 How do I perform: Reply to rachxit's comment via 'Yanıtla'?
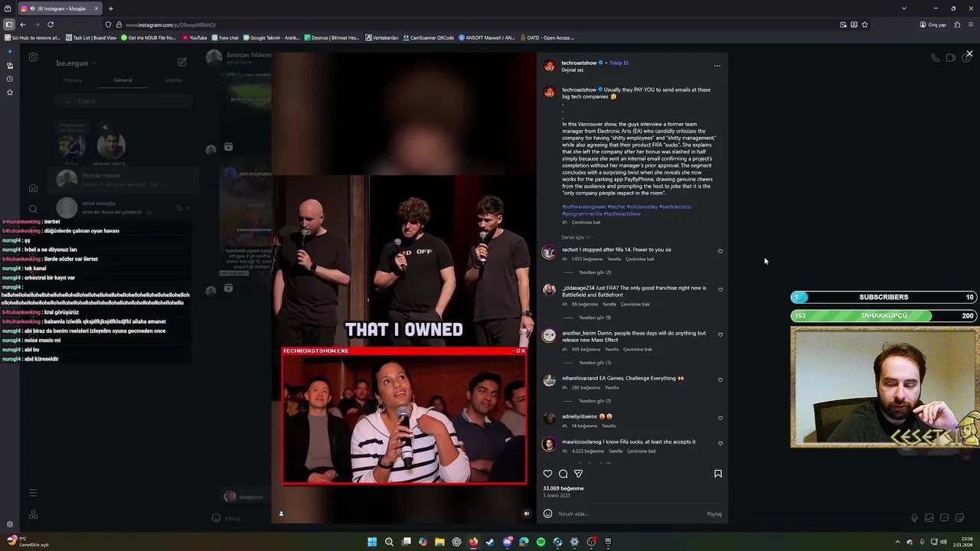pos(614,259)
